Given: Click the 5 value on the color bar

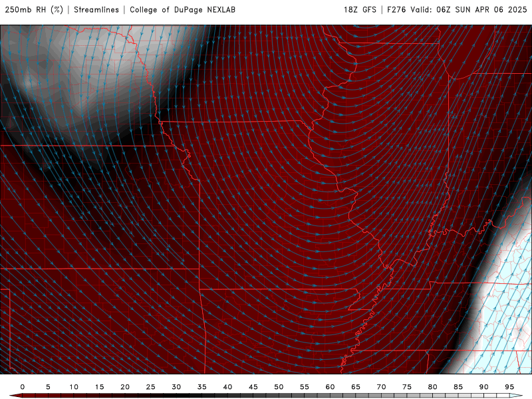Looking at the screenshot, I should (48, 387).
